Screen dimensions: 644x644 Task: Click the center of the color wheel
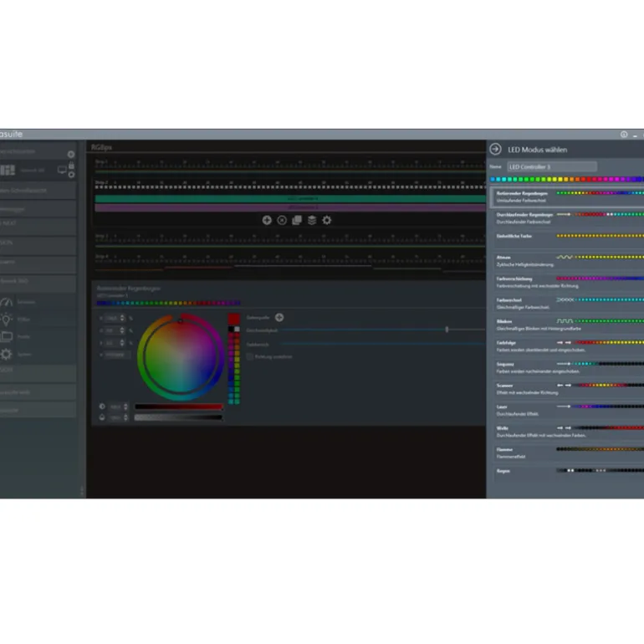[x=180, y=357]
